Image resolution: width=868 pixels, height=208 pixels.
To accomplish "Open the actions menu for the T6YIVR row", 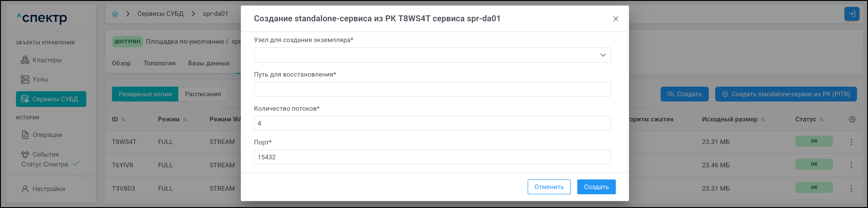I will coord(851,165).
